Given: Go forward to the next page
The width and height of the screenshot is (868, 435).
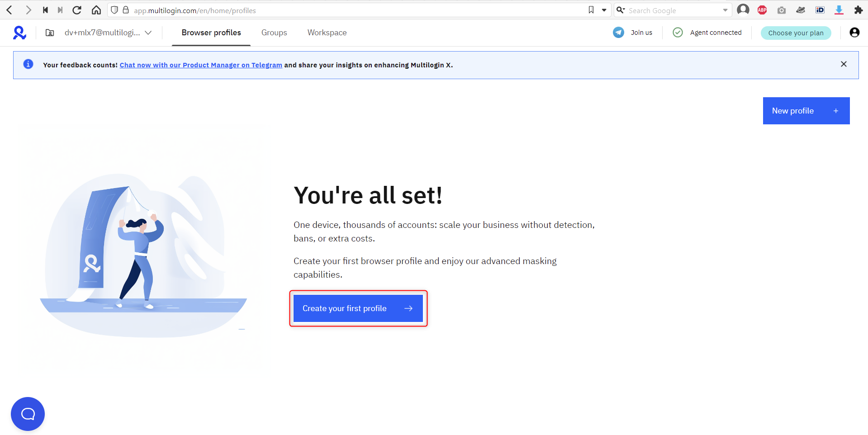Looking at the screenshot, I should coord(28,10).
